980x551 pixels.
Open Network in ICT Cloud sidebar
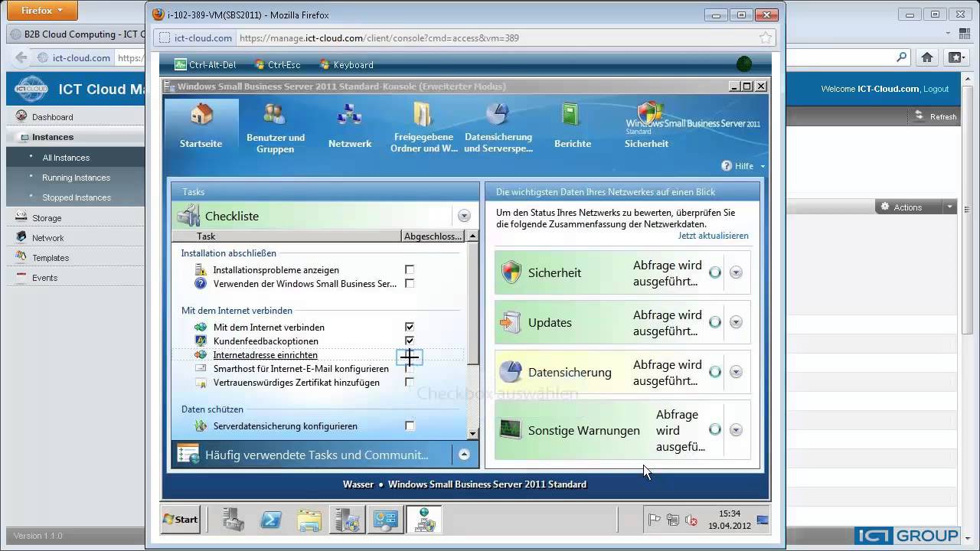point(48,238)
